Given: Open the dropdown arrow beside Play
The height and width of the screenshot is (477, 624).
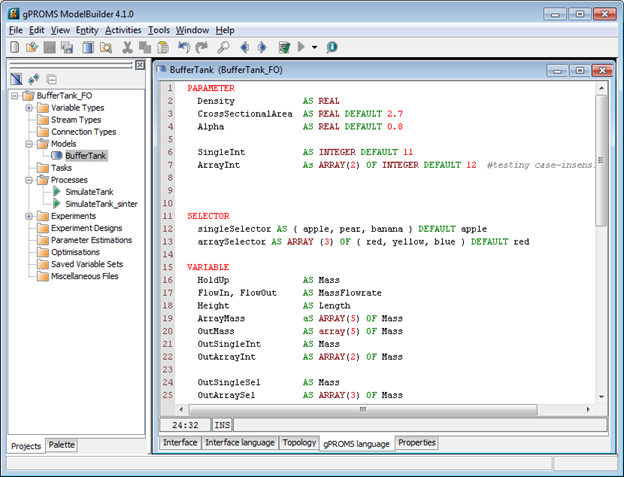Looking at the screenshot, I should pos(314,47).
